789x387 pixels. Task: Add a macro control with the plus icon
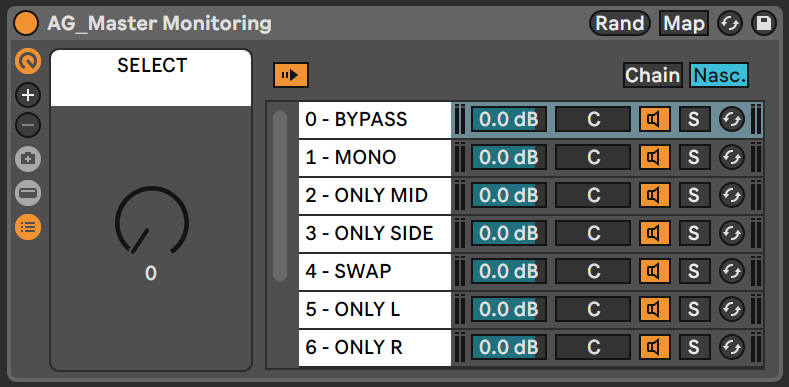[x=28, y=95]
